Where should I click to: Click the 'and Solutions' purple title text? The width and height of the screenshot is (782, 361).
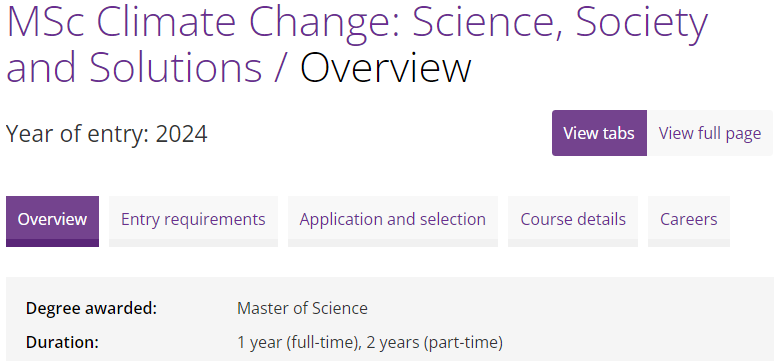point(134,67)
